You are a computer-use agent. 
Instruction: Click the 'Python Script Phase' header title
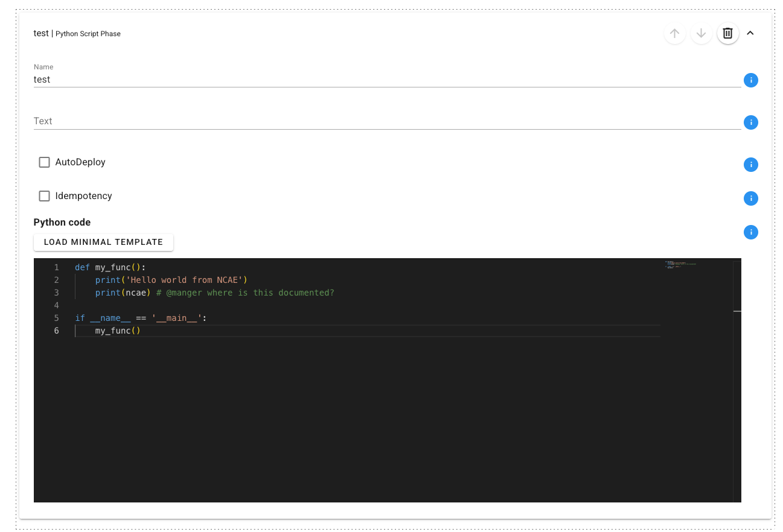coord(88,34)
